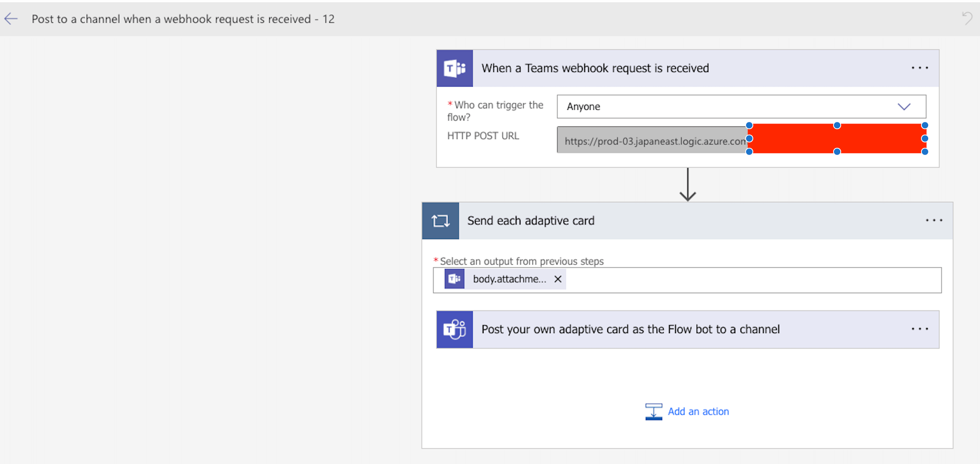Click the body.attachme... dynamic content token
The image size is (980, 464).
click(x=509, y=279)
